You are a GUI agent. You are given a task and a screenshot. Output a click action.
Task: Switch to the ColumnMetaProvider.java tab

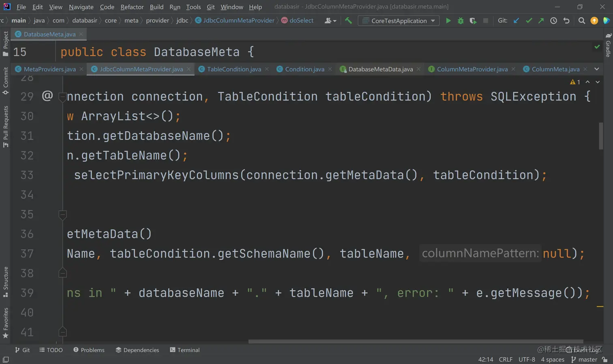coord(472,69)
